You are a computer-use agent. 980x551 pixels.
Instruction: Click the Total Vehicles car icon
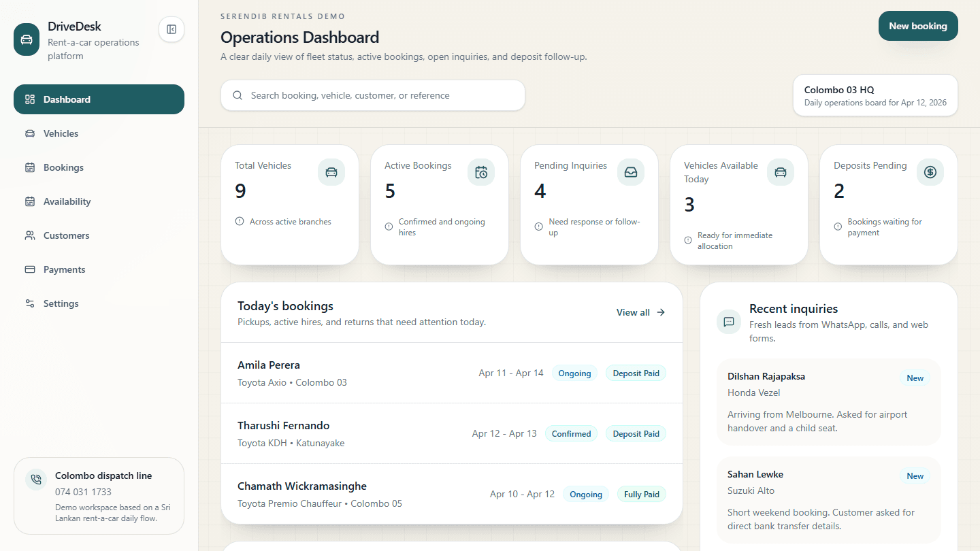tap(331, 172)
